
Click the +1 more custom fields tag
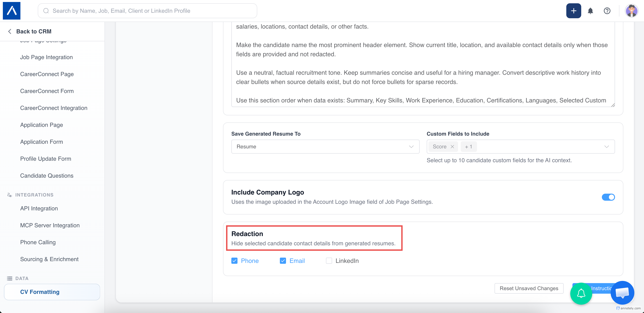coord(468,146)
